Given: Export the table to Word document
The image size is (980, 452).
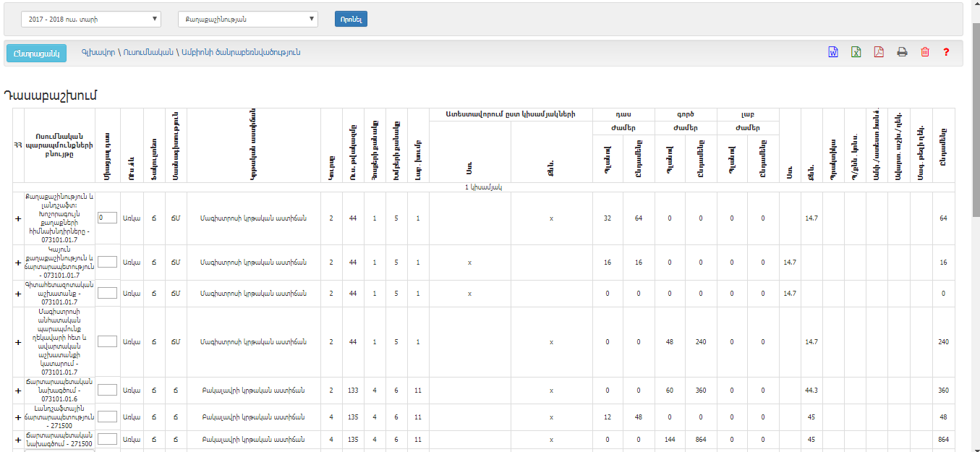Looking at the screenshot, I should (x=833, y=52).
